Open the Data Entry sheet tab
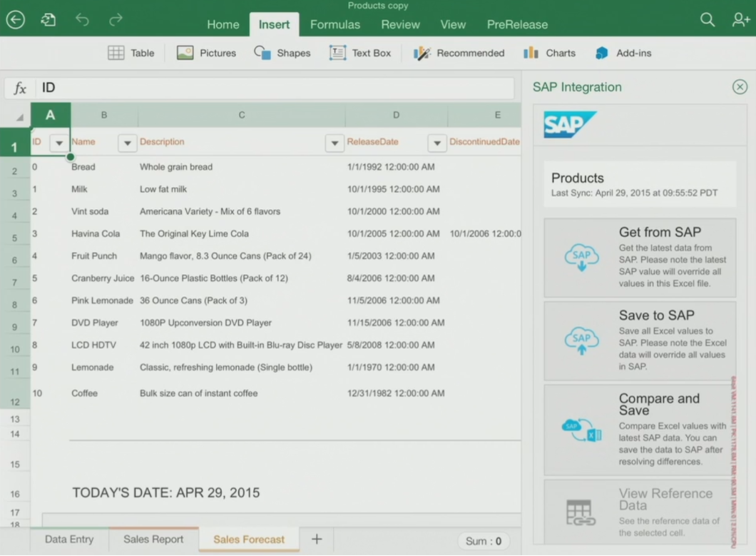This screenshot has height=556, width=756. tap(69, 540)
